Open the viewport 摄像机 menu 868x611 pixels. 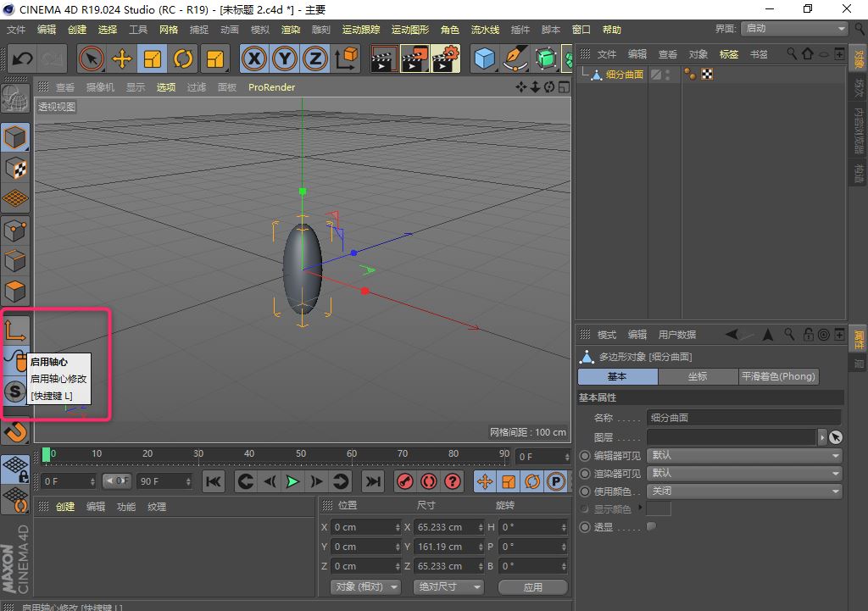(x=100, y=87)
